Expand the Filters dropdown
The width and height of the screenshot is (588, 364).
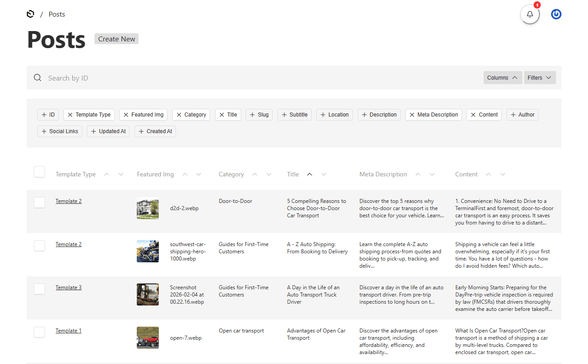pos(540,78)
